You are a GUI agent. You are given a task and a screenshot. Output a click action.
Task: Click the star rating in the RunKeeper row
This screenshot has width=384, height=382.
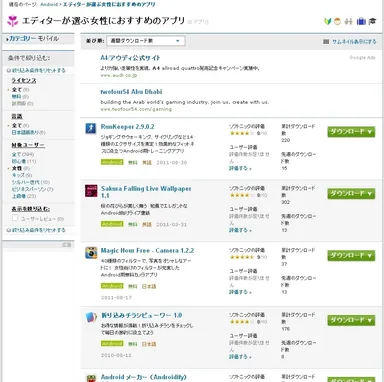[x=242, y=133]
